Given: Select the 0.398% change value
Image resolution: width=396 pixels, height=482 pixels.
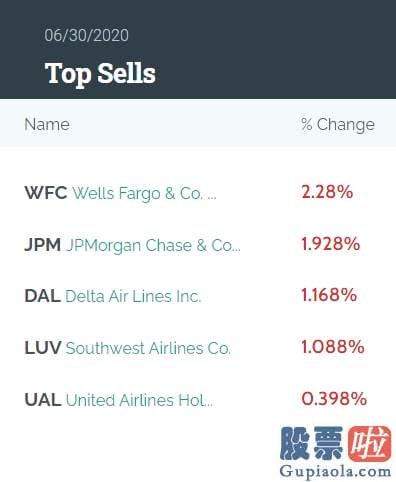Looking at the screenshot, I should (334, 399).
